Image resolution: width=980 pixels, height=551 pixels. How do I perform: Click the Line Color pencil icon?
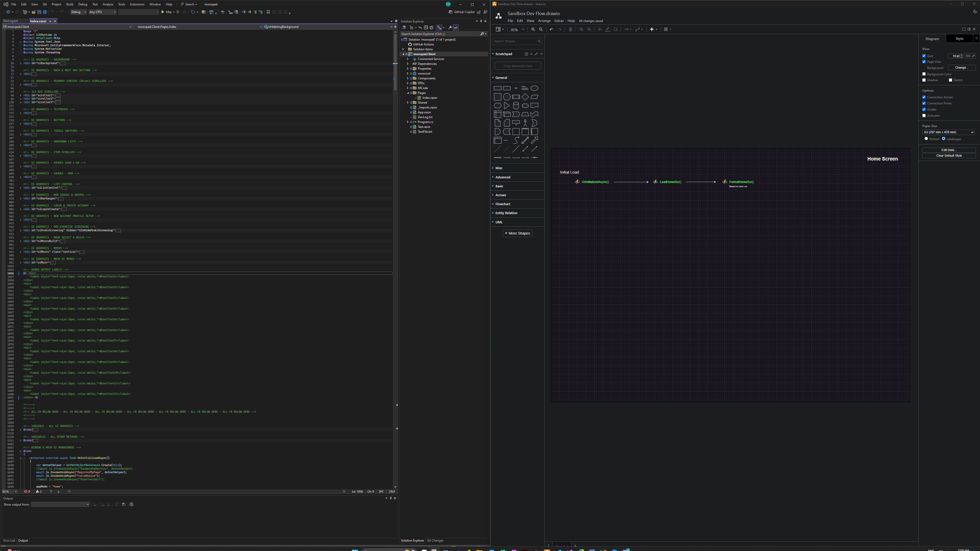pyautogui.click(x=608, y=29)
